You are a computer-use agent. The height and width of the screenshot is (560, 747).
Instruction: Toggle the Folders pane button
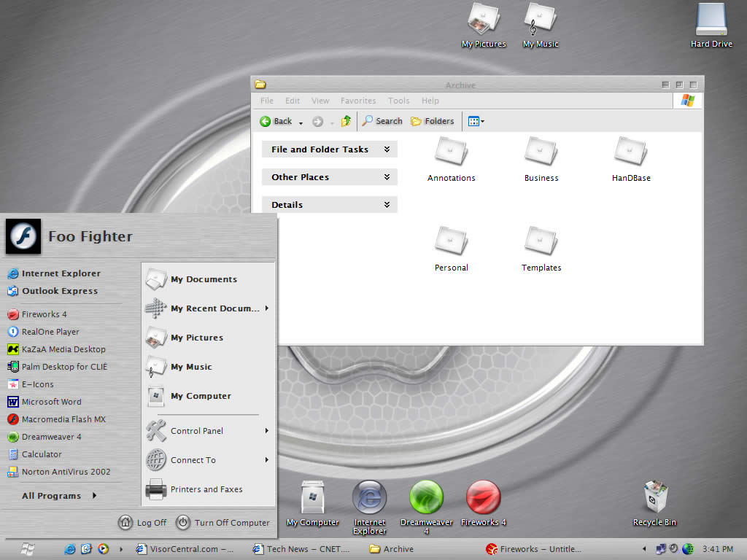click(433, 121)
